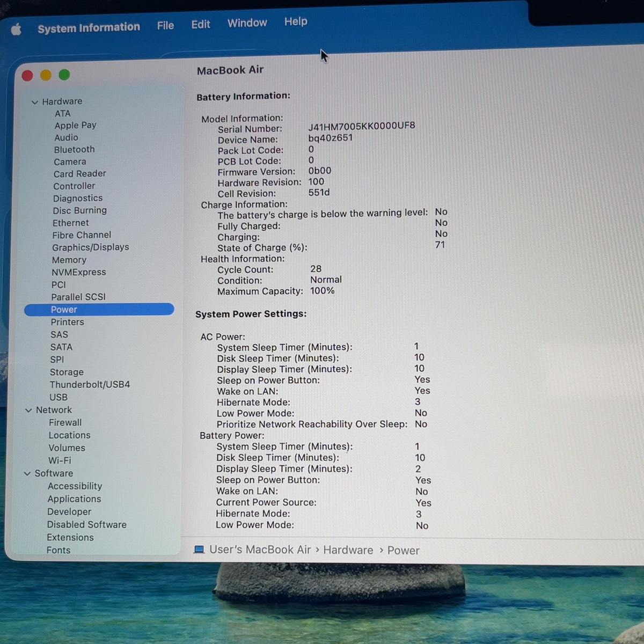This screenshot has width=644, height=644.
Task: Click Power in the path bar
Action: tap(403, 551)
